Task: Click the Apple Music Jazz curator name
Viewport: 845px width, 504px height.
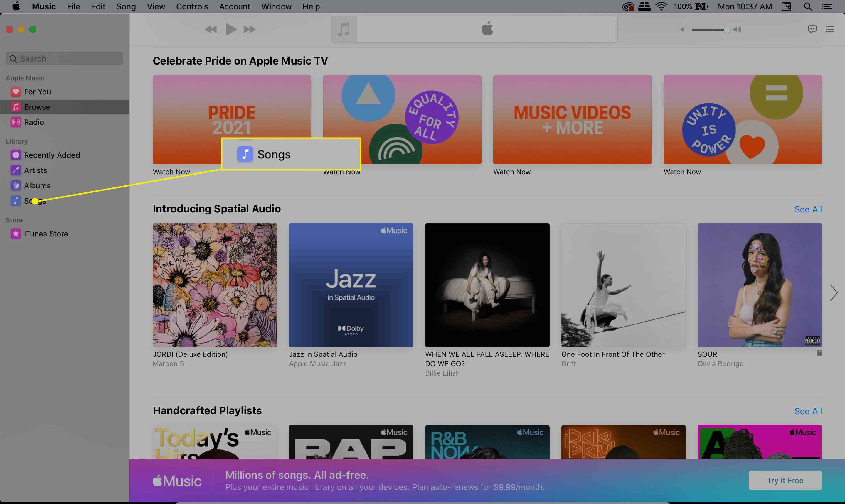Action: tap(318, 364)
